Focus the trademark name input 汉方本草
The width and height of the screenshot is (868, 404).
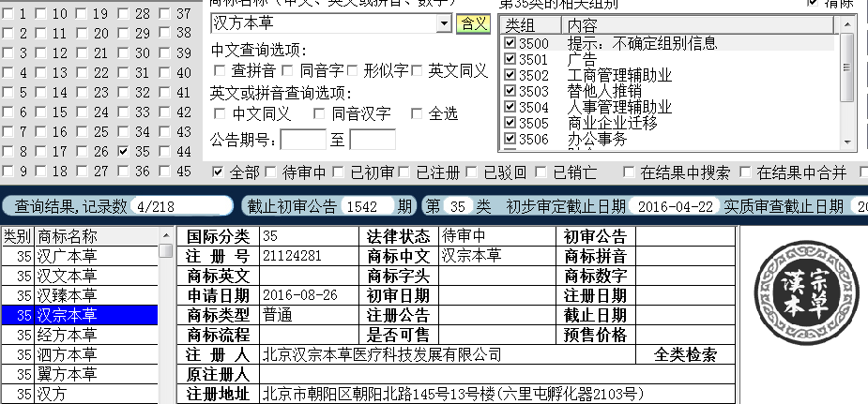coord(325,23)
